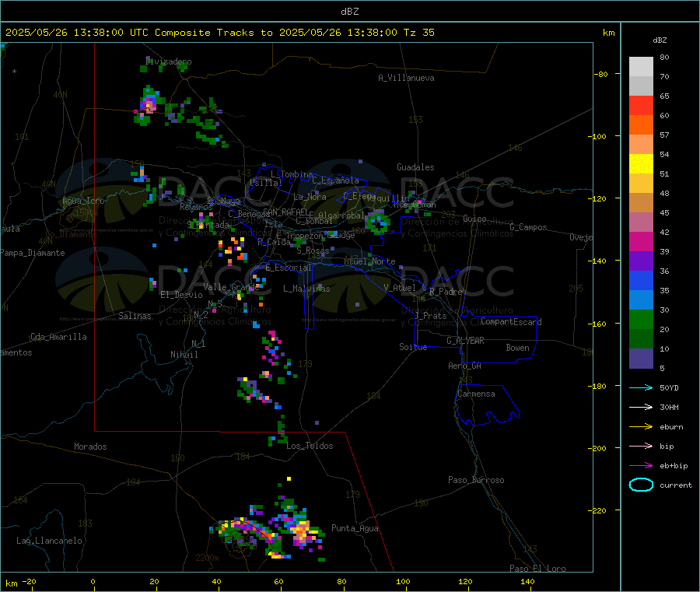
Task: Click the V_Atuel map label
Action: click(x=400, y=288)
